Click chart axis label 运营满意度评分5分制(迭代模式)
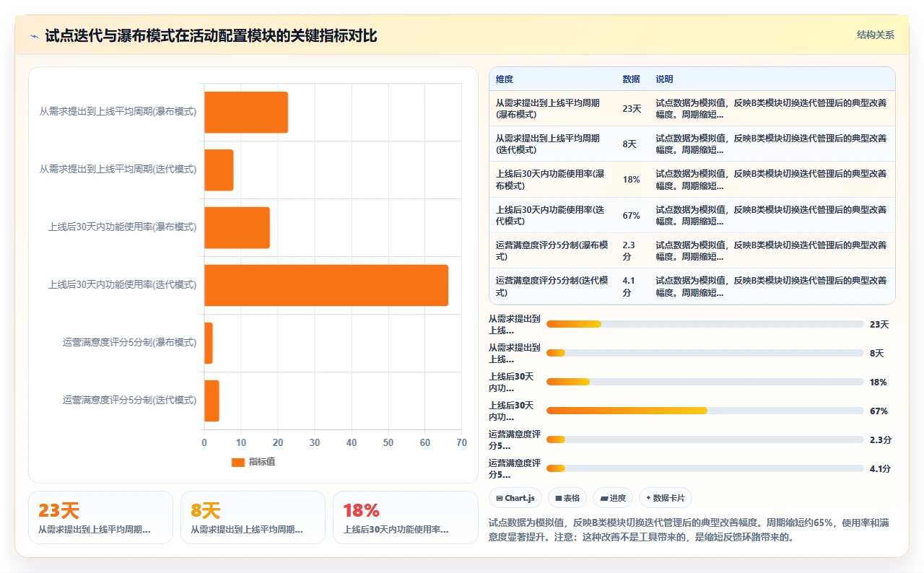Screen dimensions: 924x573 (x=129, y=401)
